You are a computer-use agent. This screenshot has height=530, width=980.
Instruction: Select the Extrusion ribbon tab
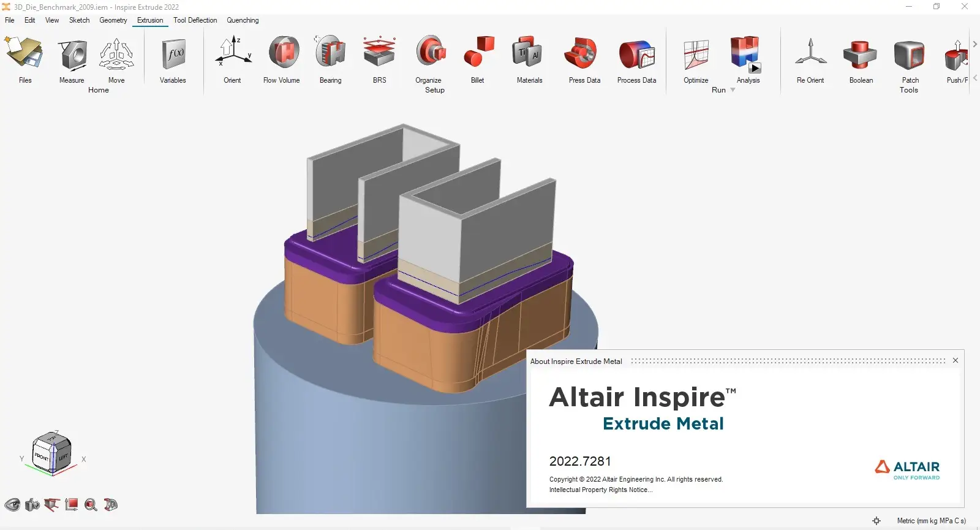150,20
